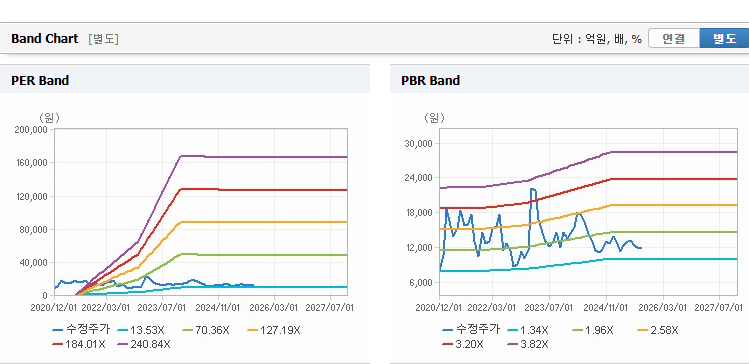Click the [별도] tag beside Band Chart

[x=103, y=39]
